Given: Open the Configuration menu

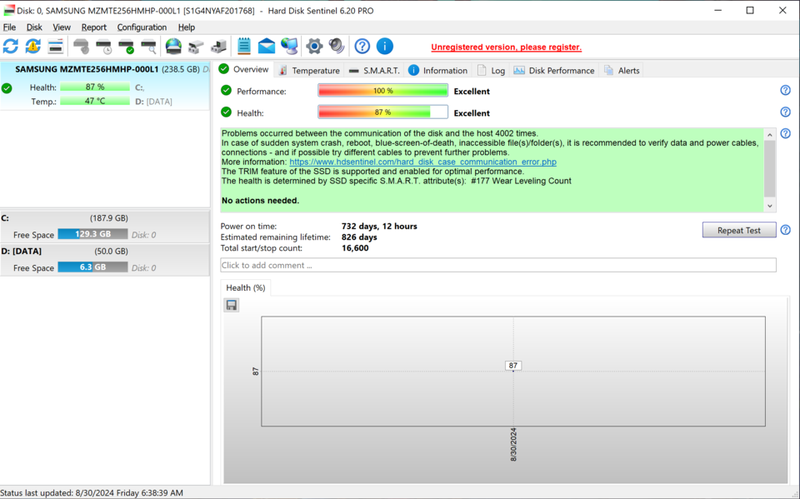Looking at the screenshot, I should (x=142, y=27).
